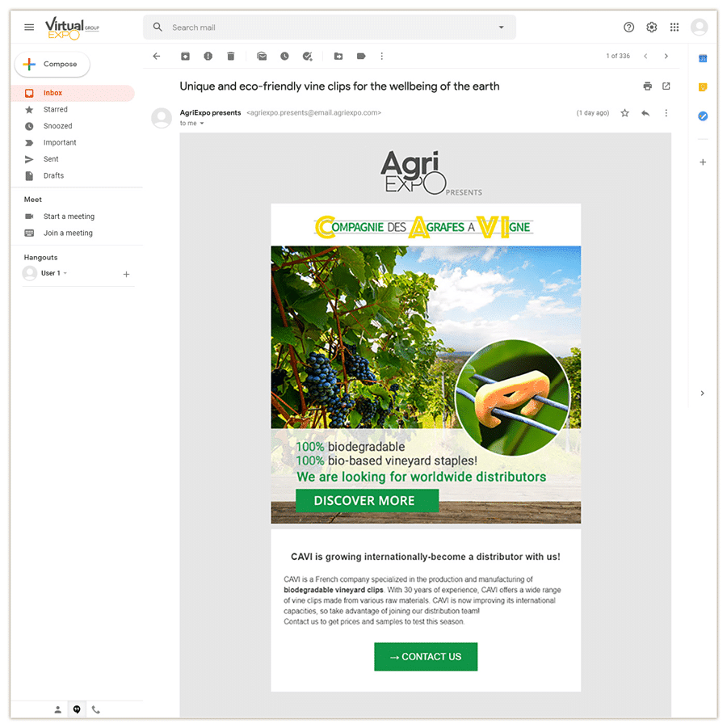Click the vineyard banner image
This screenshot has width=727, height=728.
pyautogui.click(x=426, y=385)
